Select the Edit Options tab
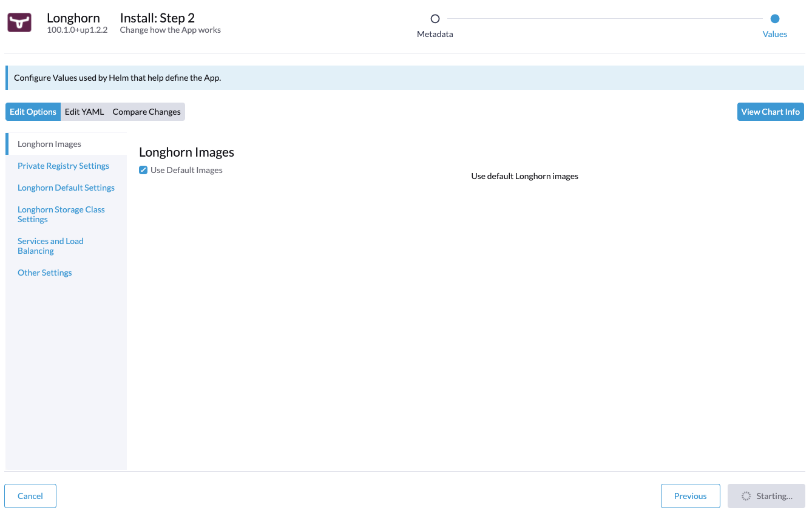812x516 pixels. click(33, 111)
